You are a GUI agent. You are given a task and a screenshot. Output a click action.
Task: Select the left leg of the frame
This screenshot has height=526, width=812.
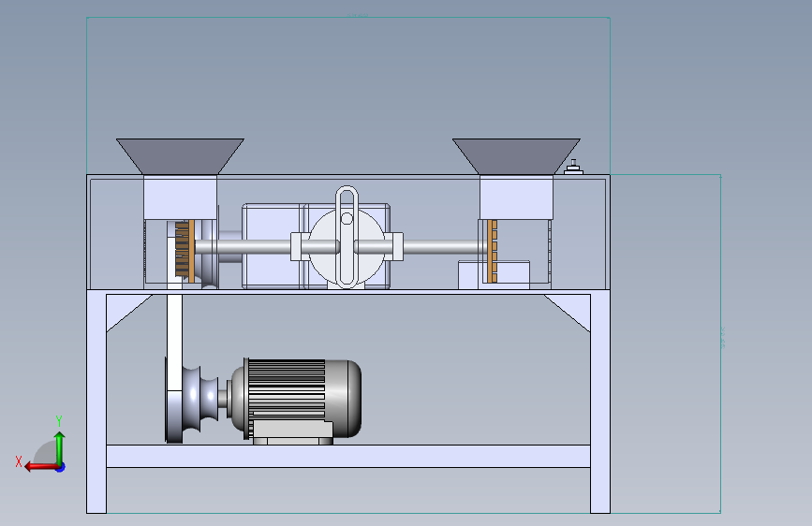pyautogui.click(x=96, y=402)
